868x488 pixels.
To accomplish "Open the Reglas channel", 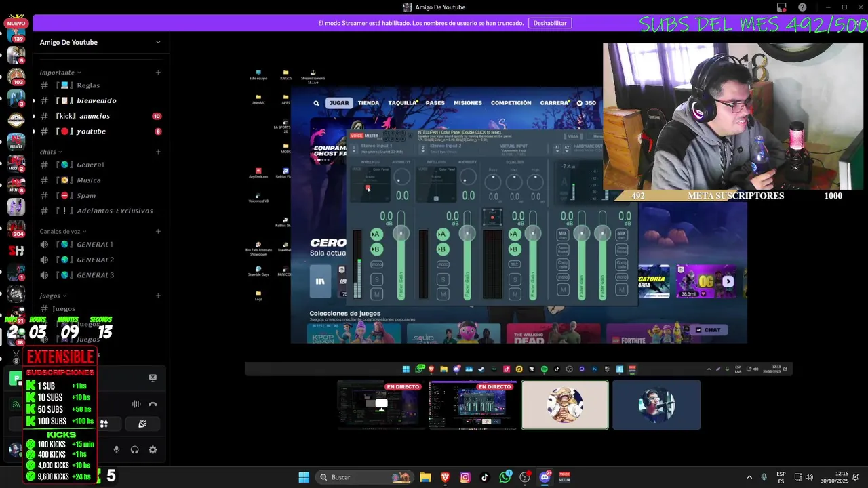I will (100, 85).
